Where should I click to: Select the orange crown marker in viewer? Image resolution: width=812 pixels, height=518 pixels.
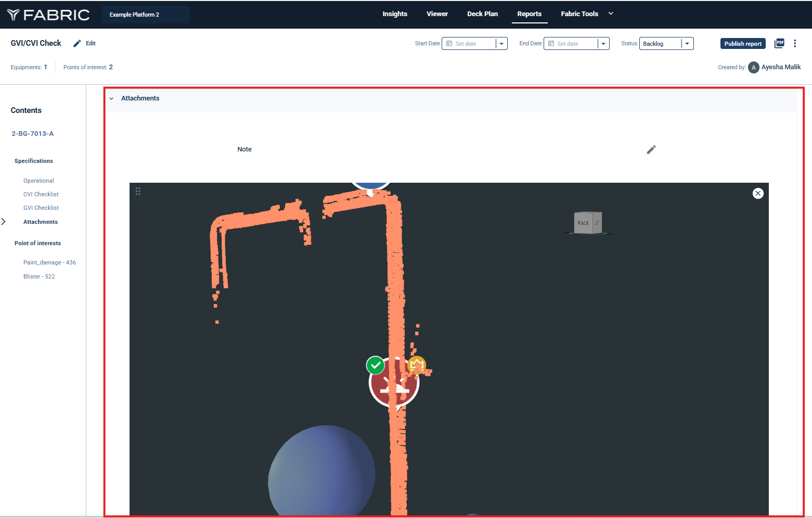417,364
